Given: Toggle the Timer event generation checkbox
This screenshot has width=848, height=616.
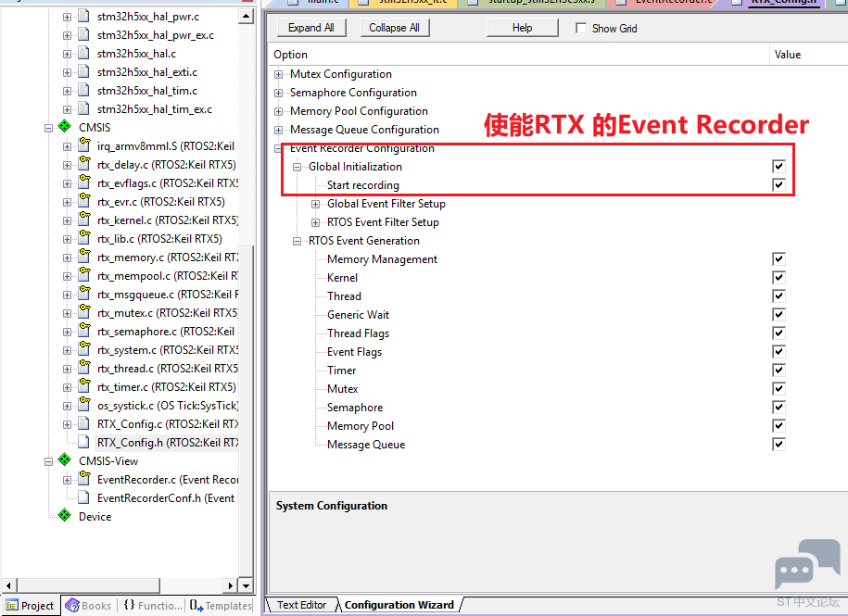Looking at the screenshot, I should tap(778, 371).
